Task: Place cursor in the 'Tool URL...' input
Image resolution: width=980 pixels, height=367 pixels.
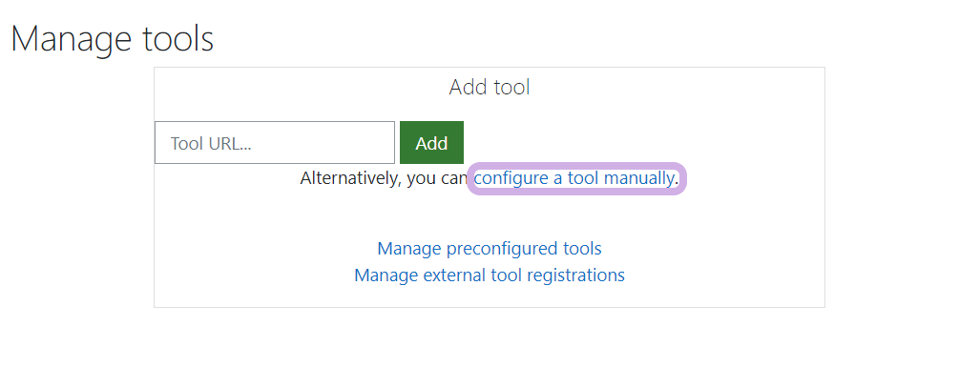Action: click(275, 143)
